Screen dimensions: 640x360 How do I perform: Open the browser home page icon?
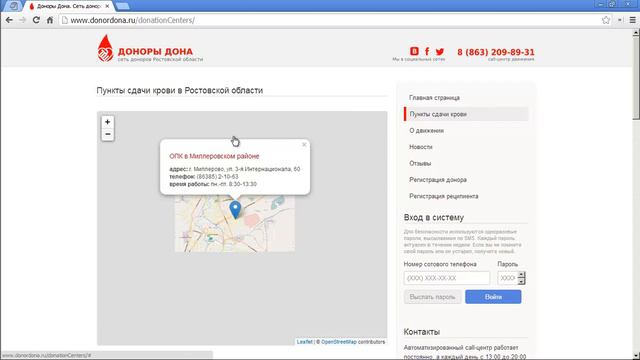(x=50, y=20)
